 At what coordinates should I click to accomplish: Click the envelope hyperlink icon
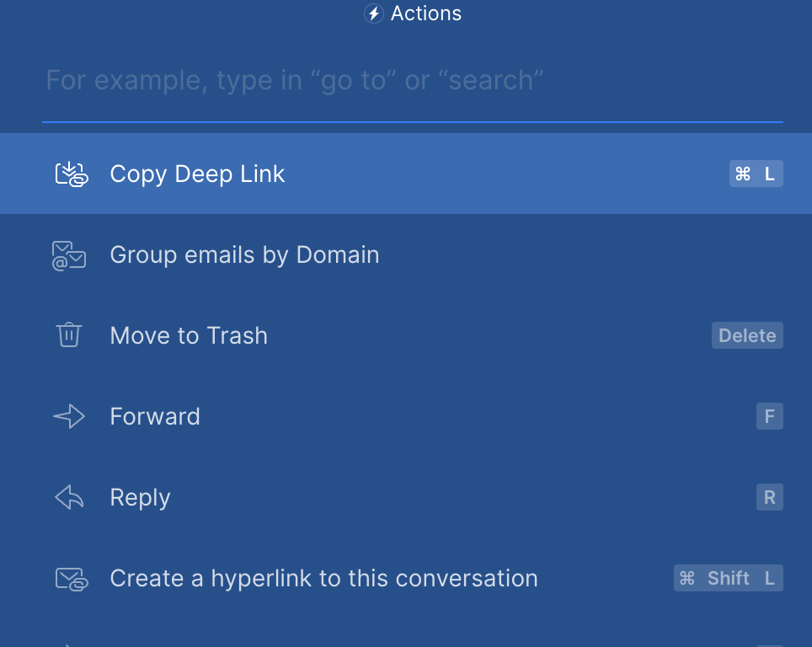[x=71, y=579]
